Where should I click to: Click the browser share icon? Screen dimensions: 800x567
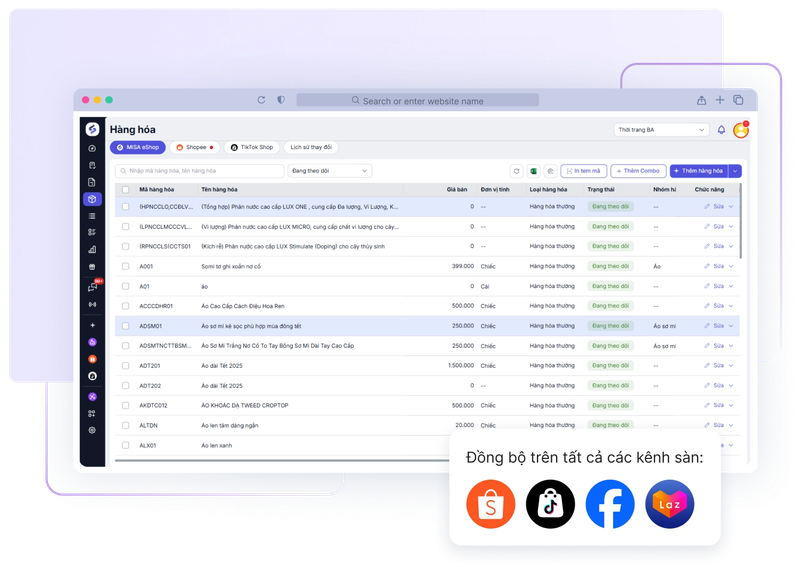[702, 100]
